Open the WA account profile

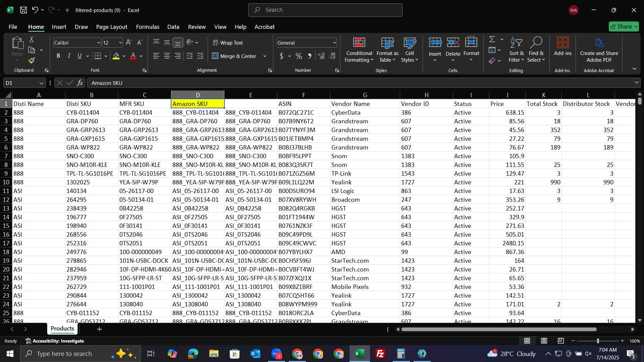pos(574,10)
